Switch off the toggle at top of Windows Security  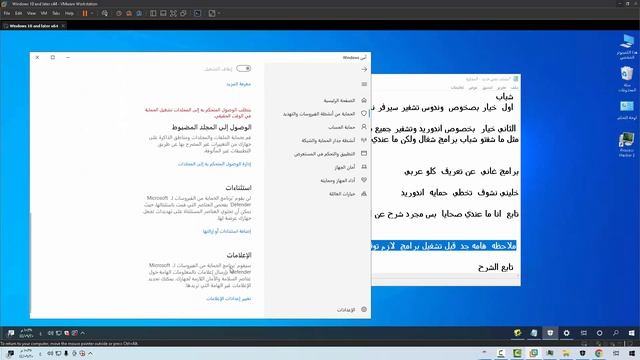tap(243, 69)
